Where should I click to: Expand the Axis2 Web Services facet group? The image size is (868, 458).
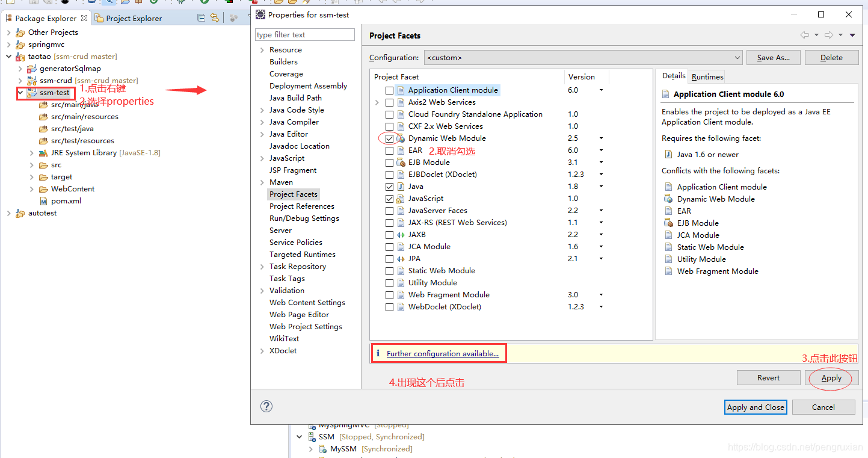coord(377,102)
